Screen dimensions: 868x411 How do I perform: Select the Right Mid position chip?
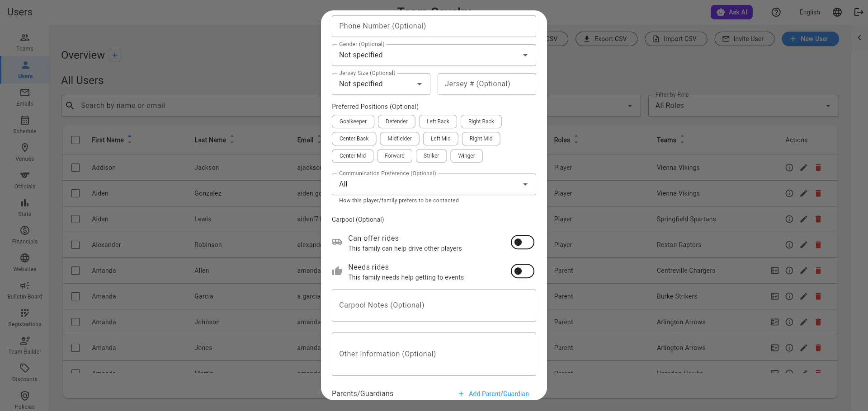[x=481, y=139]
